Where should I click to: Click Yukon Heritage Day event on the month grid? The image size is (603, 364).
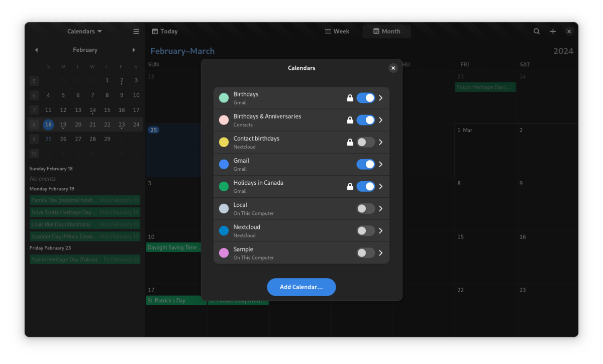[x=485, y=87]
